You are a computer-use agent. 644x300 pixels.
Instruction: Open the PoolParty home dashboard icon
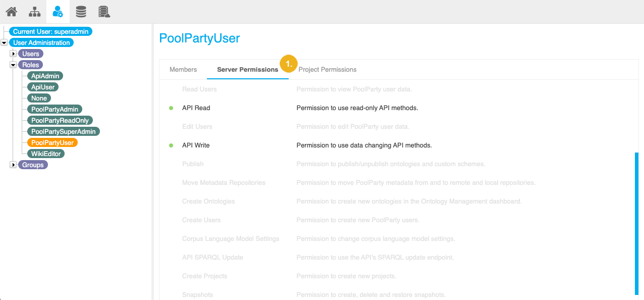click(x=11, y=11)
